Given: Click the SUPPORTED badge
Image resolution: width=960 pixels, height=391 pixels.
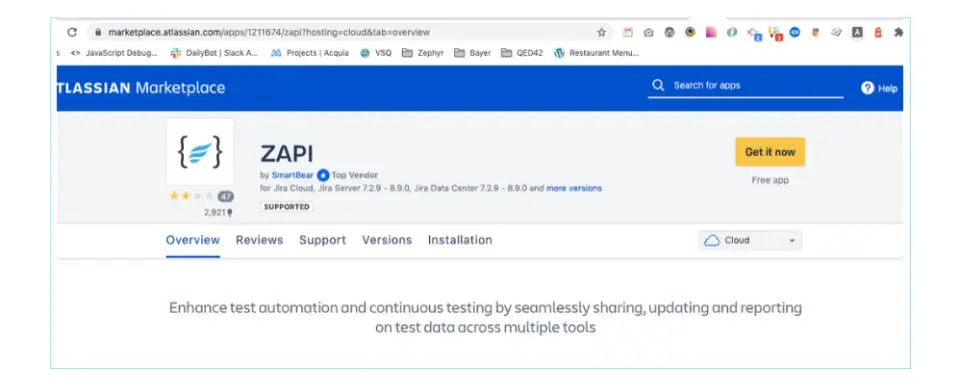Looking at the screenshot, I should (287, 207).
